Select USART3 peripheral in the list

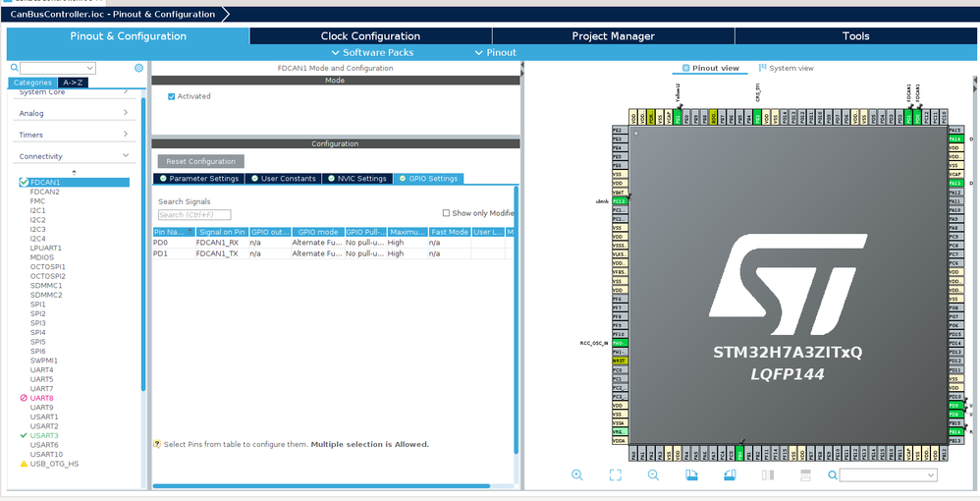point(44,435)
